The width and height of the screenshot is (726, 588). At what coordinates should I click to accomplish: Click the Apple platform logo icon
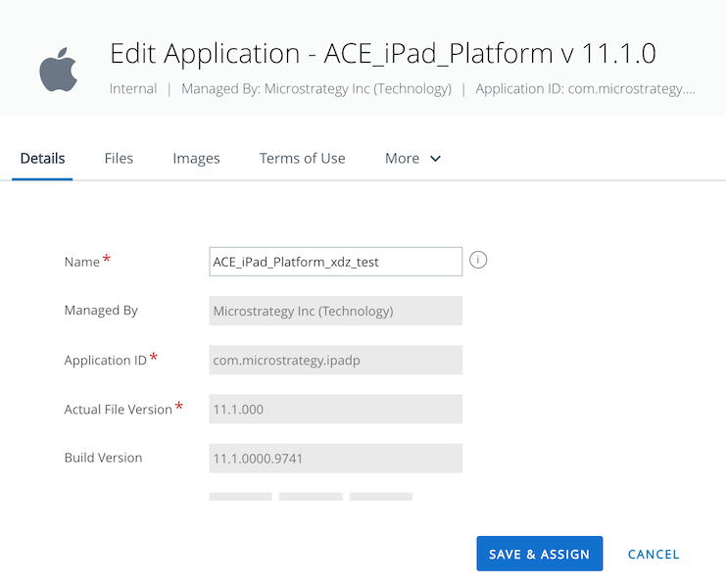(x=58, y=71)
